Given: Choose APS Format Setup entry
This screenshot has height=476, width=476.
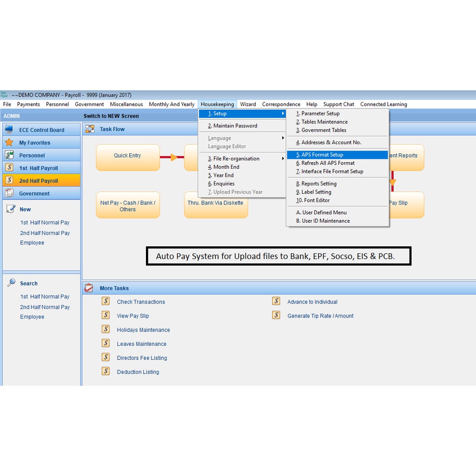Looking at the screenshot, I should (x=337, y=154).
